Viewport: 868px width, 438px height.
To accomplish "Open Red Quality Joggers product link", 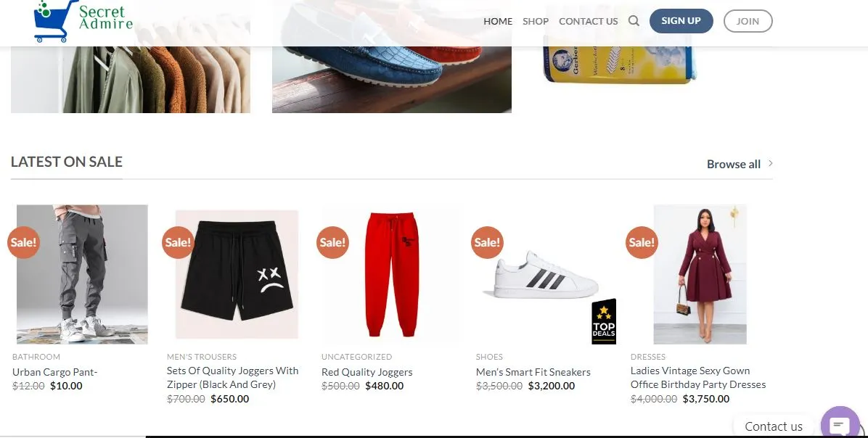I will click(367, 372).
